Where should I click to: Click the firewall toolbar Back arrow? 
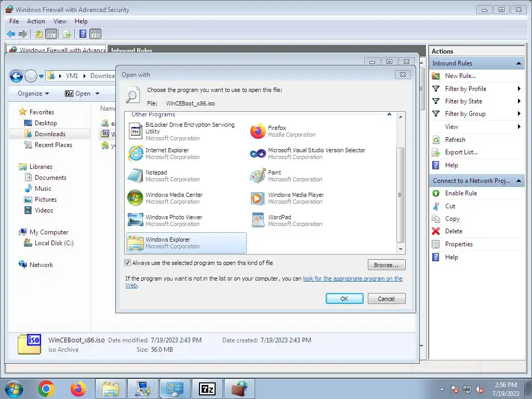11,34
